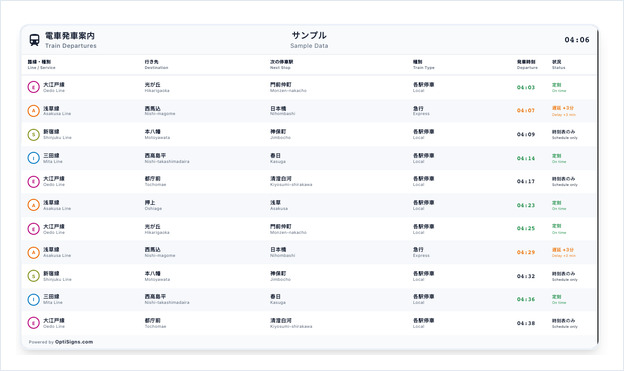Click the Asakusa Line name in the 04:23 row
Image resolution: width=624 pixels, height=371 pixels.
(x=57, y=205)
